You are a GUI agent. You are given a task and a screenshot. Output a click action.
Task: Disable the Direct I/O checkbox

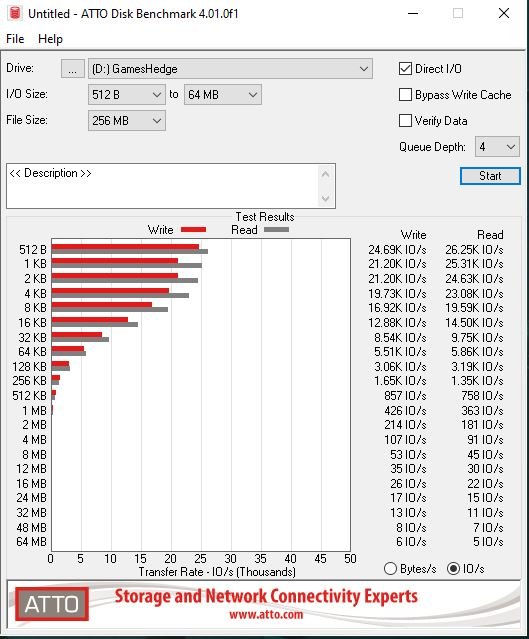pyautogui.click(x=405, y=68)
